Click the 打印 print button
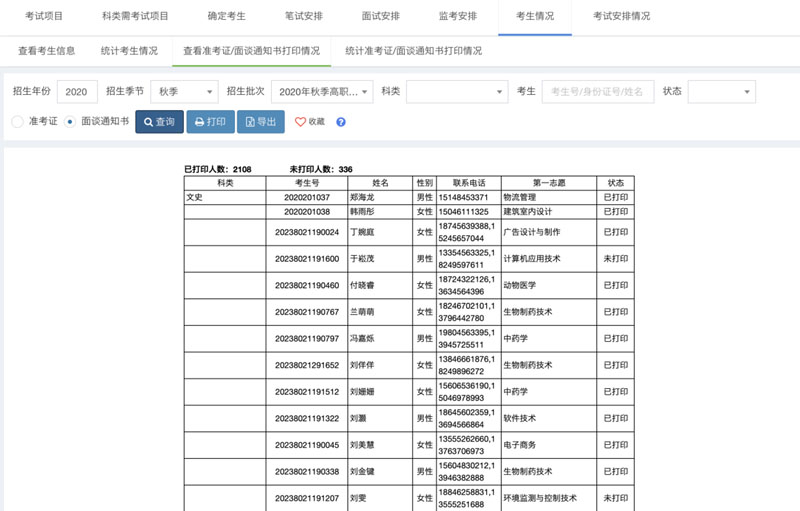This screenshot has height=511, width=800. click(210, 122)
